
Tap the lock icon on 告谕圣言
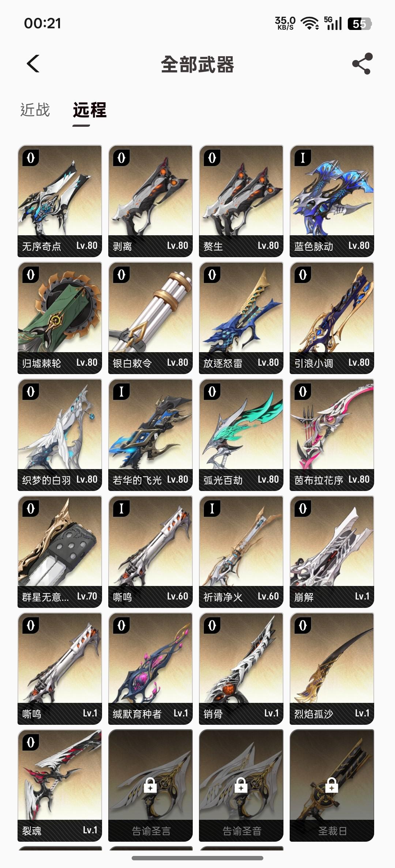pos(150,785)
